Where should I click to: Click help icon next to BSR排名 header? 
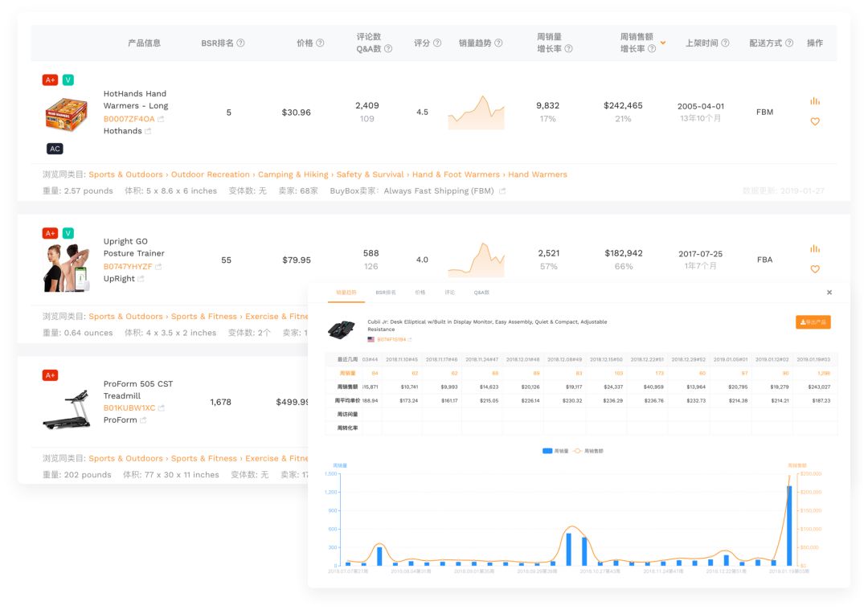pyautogui.click(x=240, y=43)
